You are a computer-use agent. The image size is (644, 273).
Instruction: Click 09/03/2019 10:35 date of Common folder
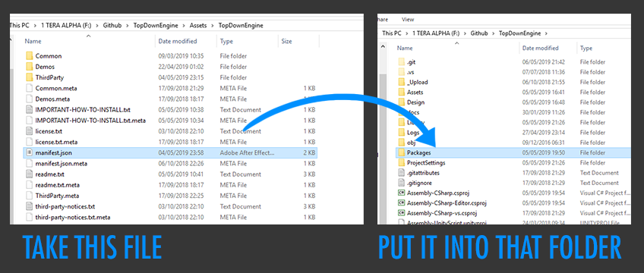pyautogui.click(x=181, y=56)
